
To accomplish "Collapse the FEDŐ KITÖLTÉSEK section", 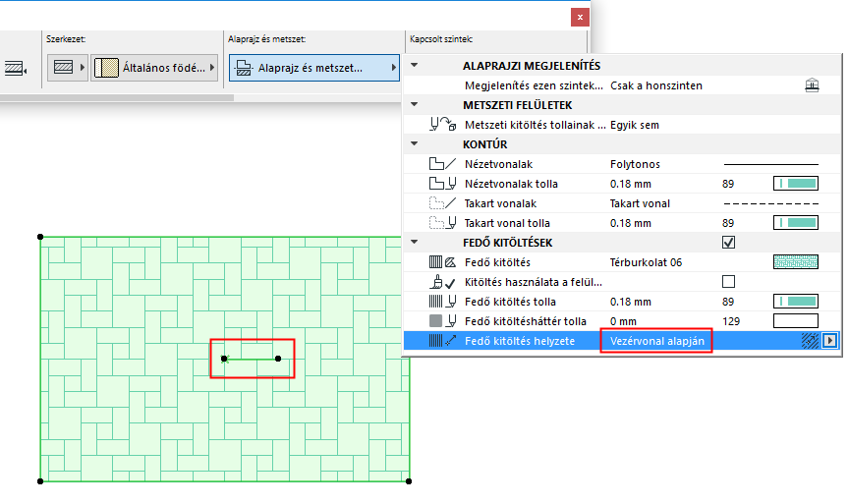I will [415, 242].
